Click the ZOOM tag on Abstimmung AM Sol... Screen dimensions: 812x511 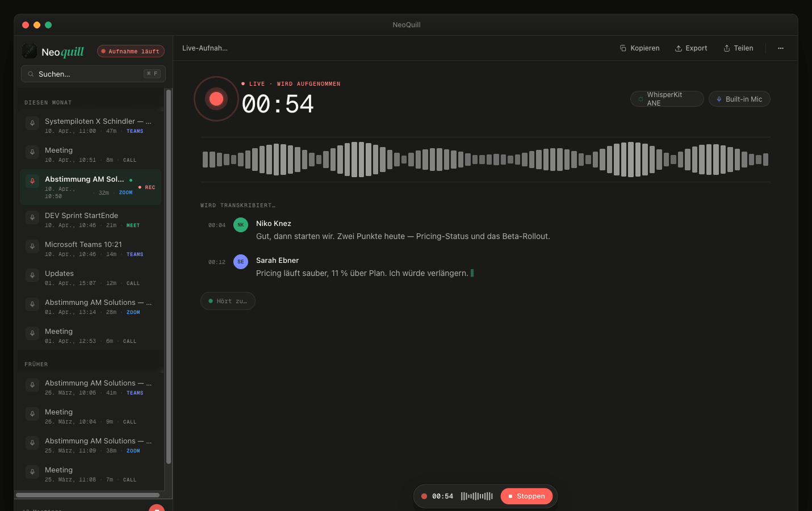(x=125, y=192)
